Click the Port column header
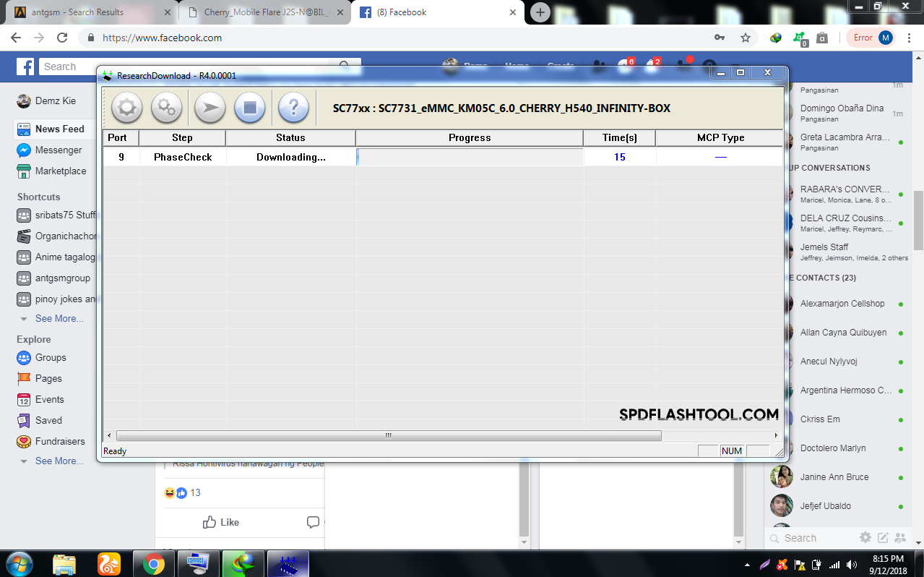Viewport: 924px width, 577px height. (121, 137)
